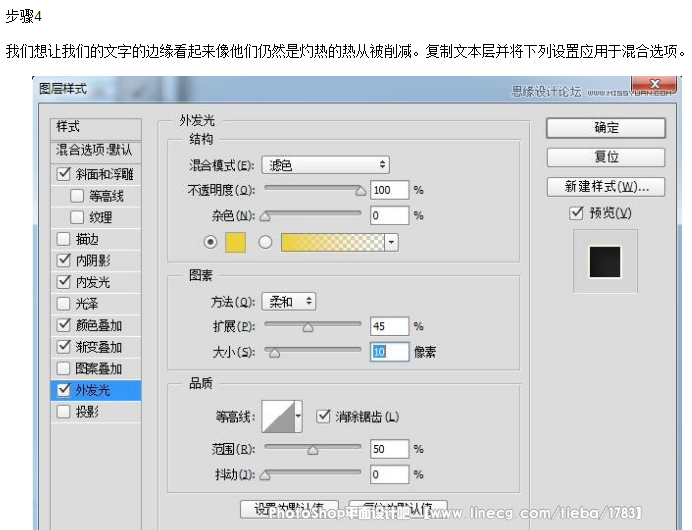Click the yellow-to-transparent gradient bar
This screenshot has height=530, width=692.
333,242
